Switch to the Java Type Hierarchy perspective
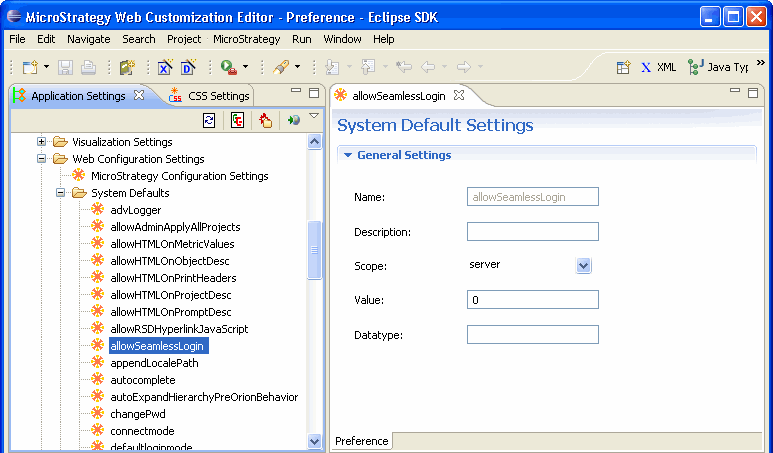The width and height of the screenshot is (773, 453). click(718, 67)
